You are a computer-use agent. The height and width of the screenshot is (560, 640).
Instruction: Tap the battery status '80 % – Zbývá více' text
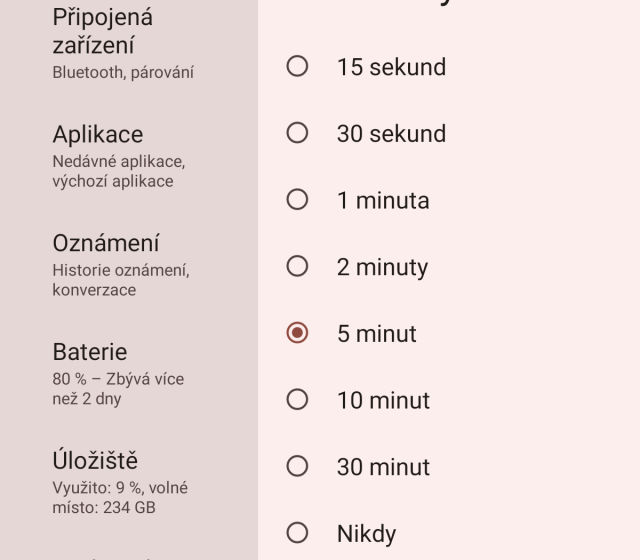coord(118,380)
